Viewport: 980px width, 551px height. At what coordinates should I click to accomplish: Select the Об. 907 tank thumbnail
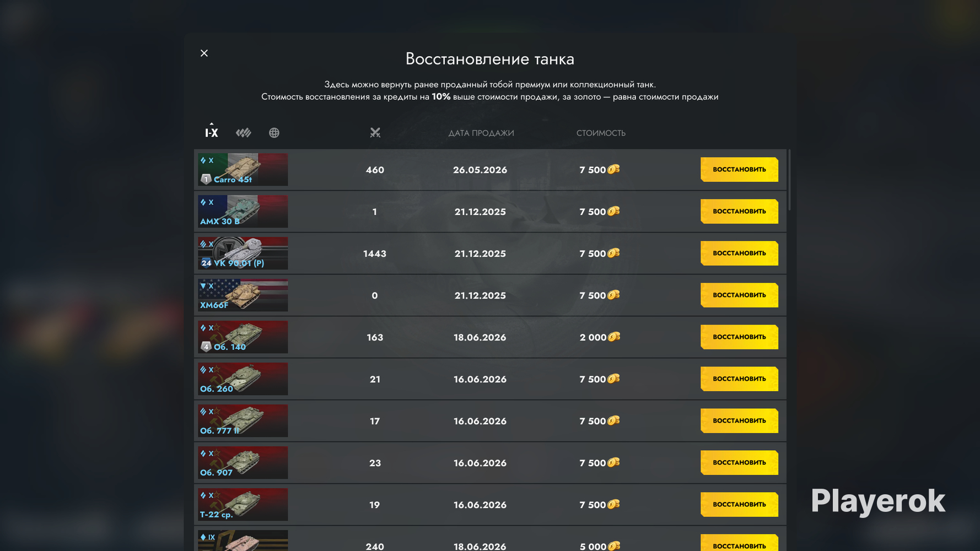pyautogui.click(x=243, y=463)
